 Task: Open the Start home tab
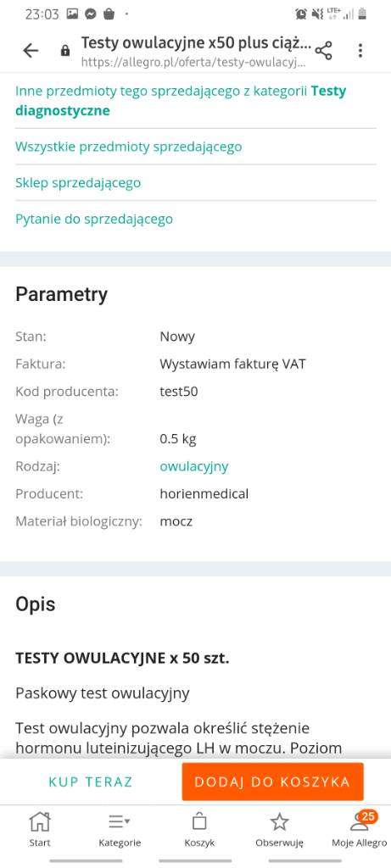[40, 829]
